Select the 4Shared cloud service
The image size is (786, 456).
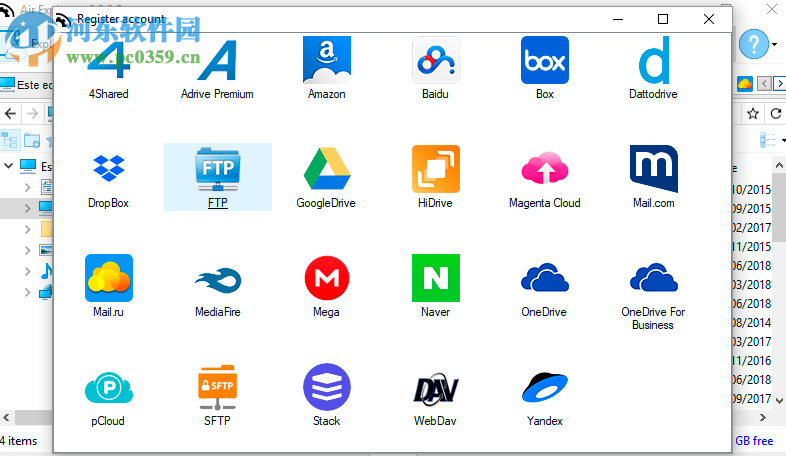click(x=108, y=68)
